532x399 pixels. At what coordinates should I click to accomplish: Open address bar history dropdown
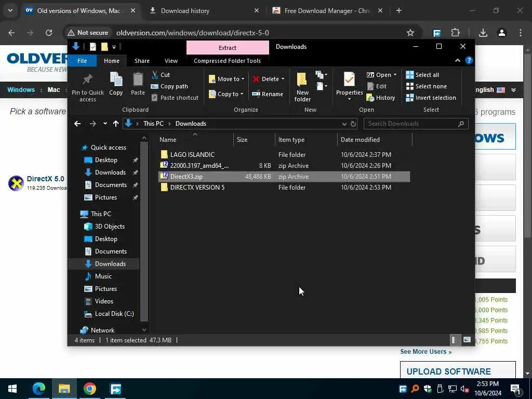click(344, 124)
